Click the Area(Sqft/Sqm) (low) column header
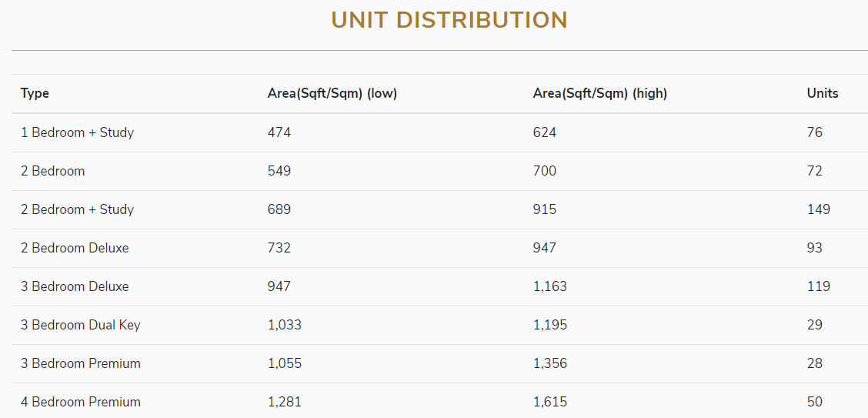868x418 pixels. [332, 94]
